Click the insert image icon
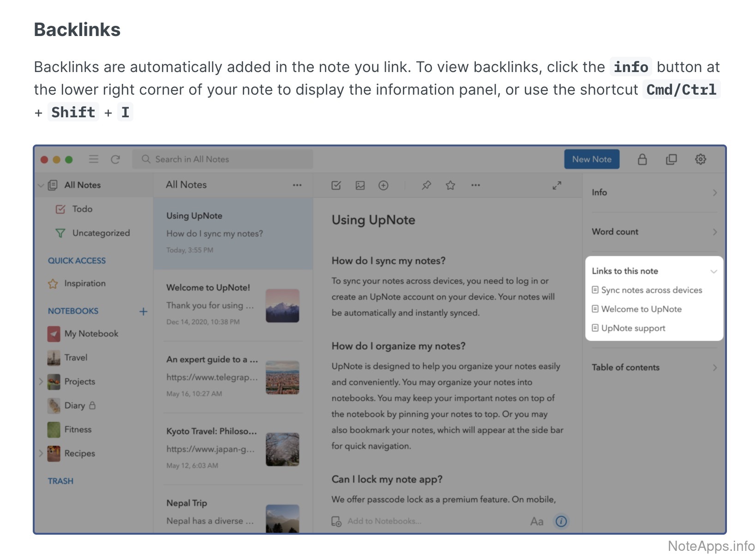This screenshot has height=555, width=756. pyautogui.click(x=360, y=186)
